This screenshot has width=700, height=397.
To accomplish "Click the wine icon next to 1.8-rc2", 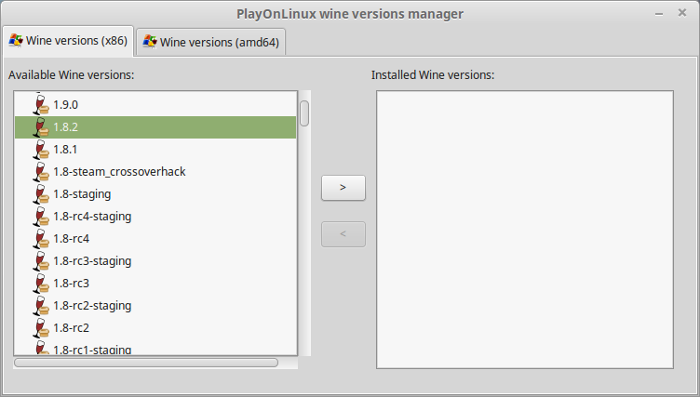I will [41, 328].
